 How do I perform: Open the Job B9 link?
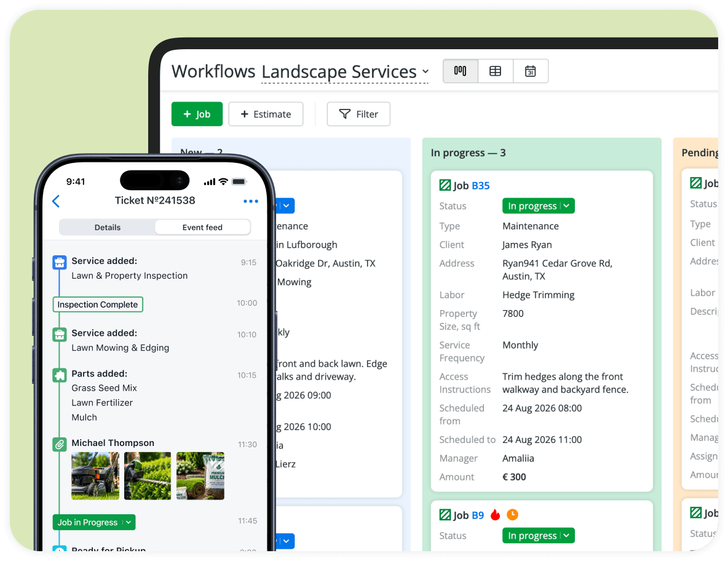(478, 515)
